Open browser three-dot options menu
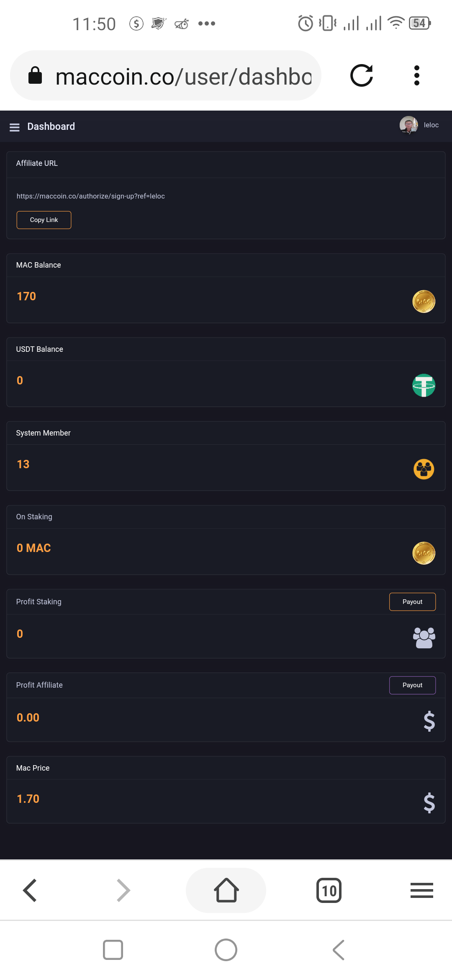 pyautogui.click(x=416, y=76)
